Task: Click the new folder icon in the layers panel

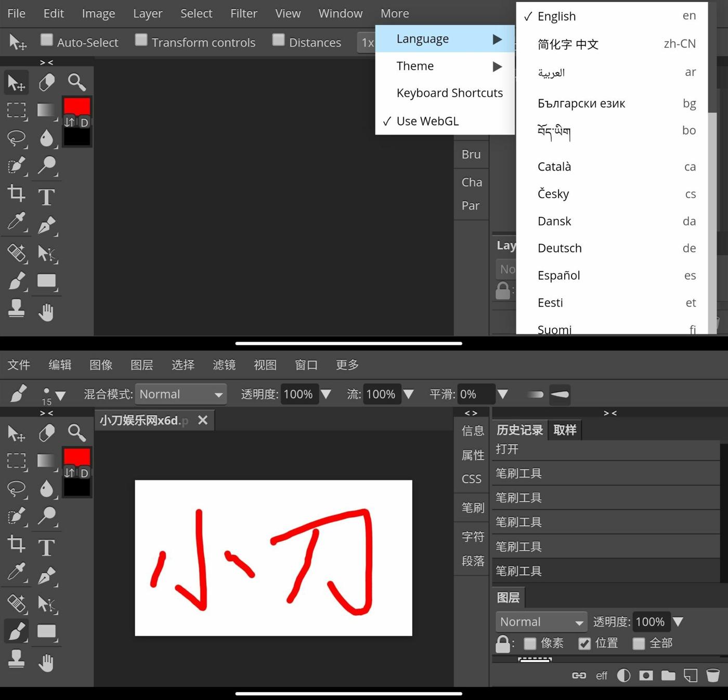Action: tap(669, 675)
